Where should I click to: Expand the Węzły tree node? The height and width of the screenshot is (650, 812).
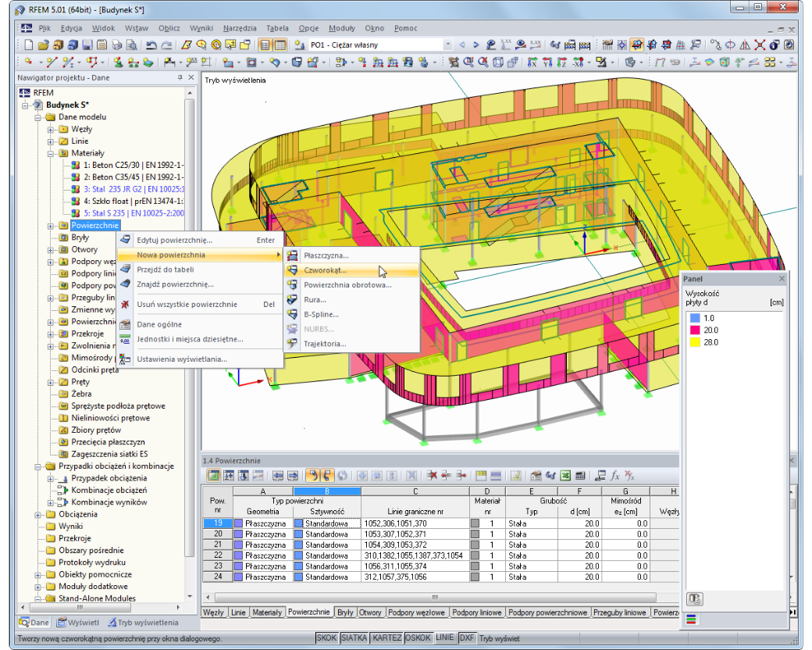pos(51,130)
